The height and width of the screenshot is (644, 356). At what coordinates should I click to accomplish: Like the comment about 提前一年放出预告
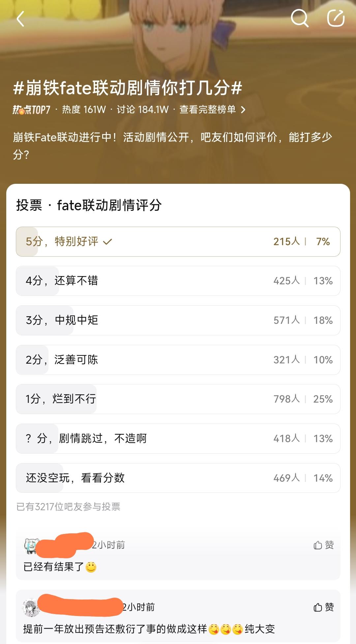(x=324, y=607)
